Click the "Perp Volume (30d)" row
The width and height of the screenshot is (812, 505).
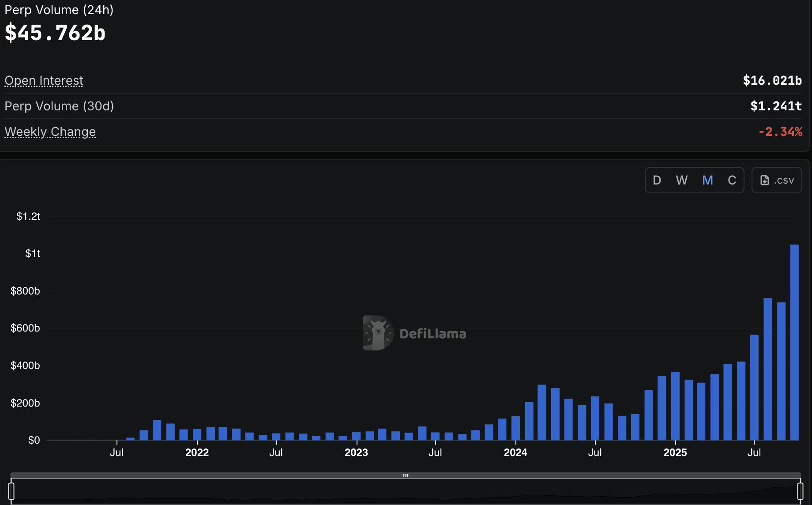(59, 106)
